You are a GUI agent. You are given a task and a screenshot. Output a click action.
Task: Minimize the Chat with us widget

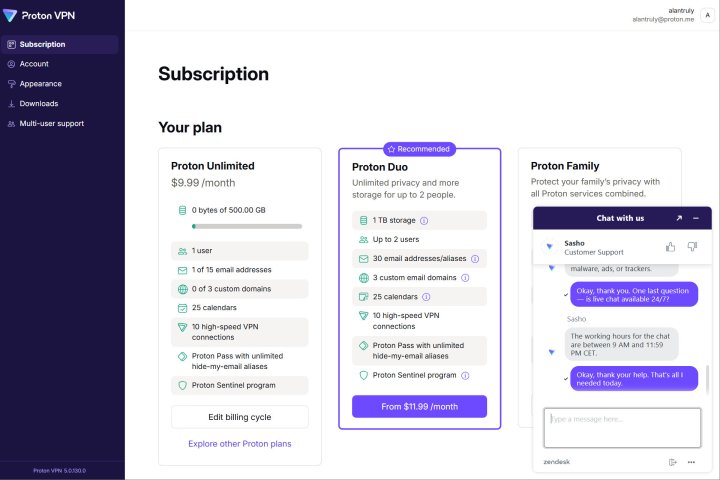(x=695, y=218)
